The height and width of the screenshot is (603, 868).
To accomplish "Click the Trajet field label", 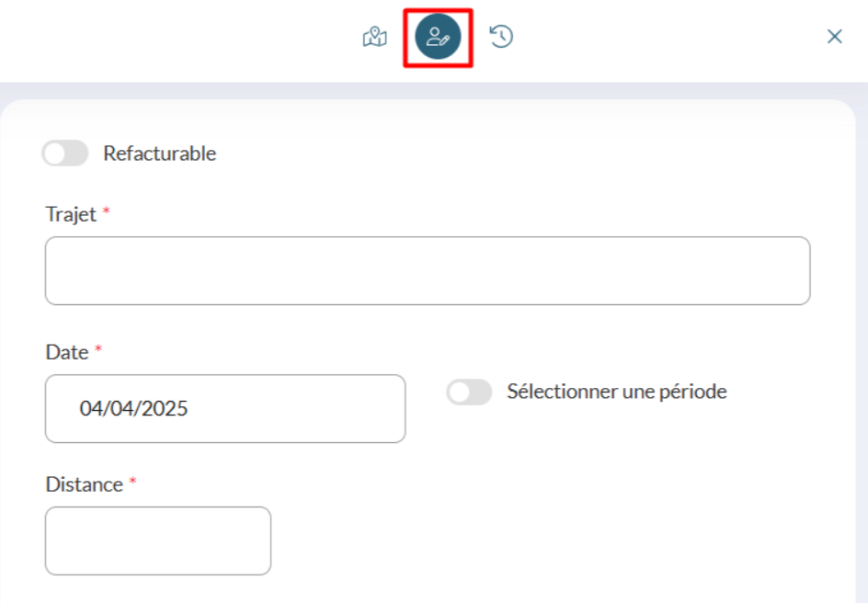I will coord(71,214).
